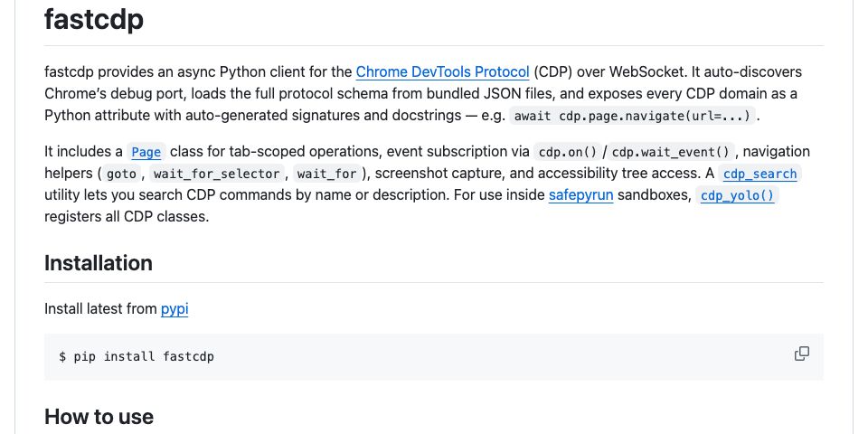868x434 pixels.
Task: Open the cdp_search documentation link
Action: [x=760, y=174]
